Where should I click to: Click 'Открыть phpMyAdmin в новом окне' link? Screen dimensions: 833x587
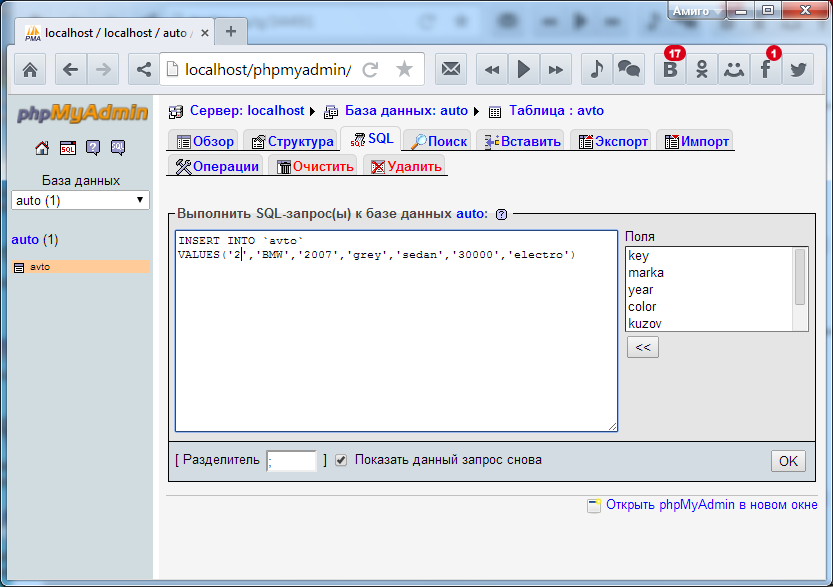click(x=711, y=505)
